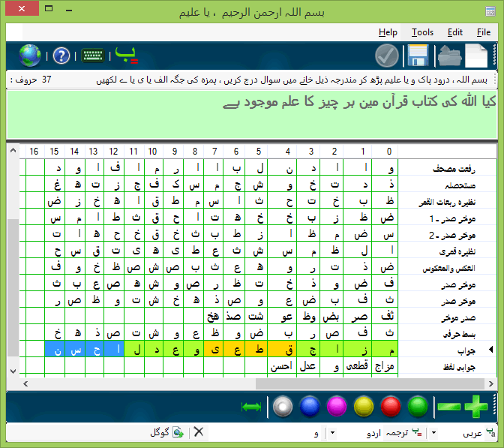The width and height of the screenshot is (504, 448).
Task: Select the نظیرہ ربعات القمر row label
Action: tap(447, 202)
